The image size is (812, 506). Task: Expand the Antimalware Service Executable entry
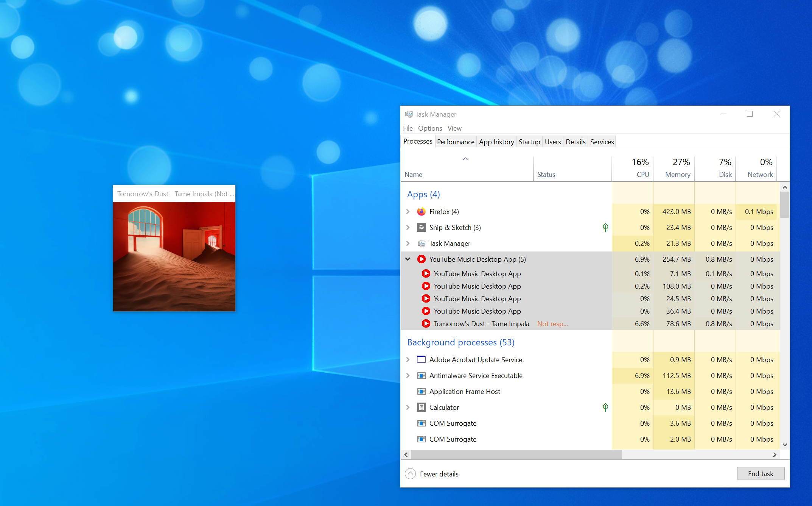[408, 375]
